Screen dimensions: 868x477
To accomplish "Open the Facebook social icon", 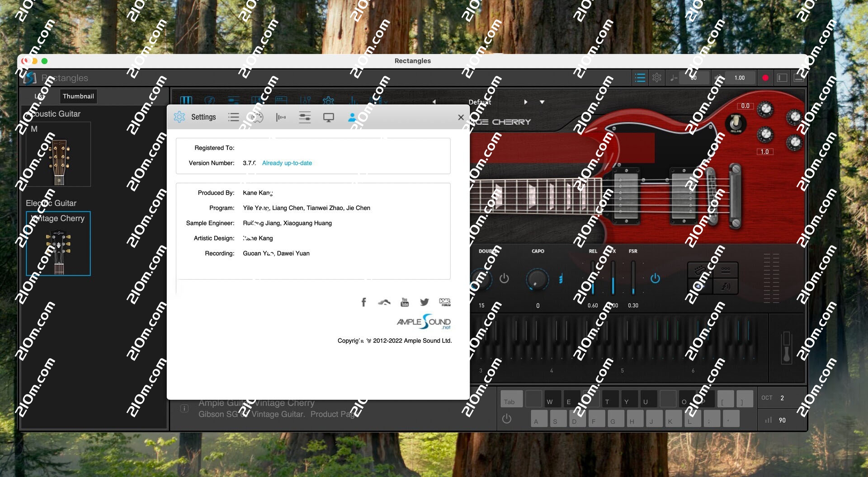I will point(363,302).
